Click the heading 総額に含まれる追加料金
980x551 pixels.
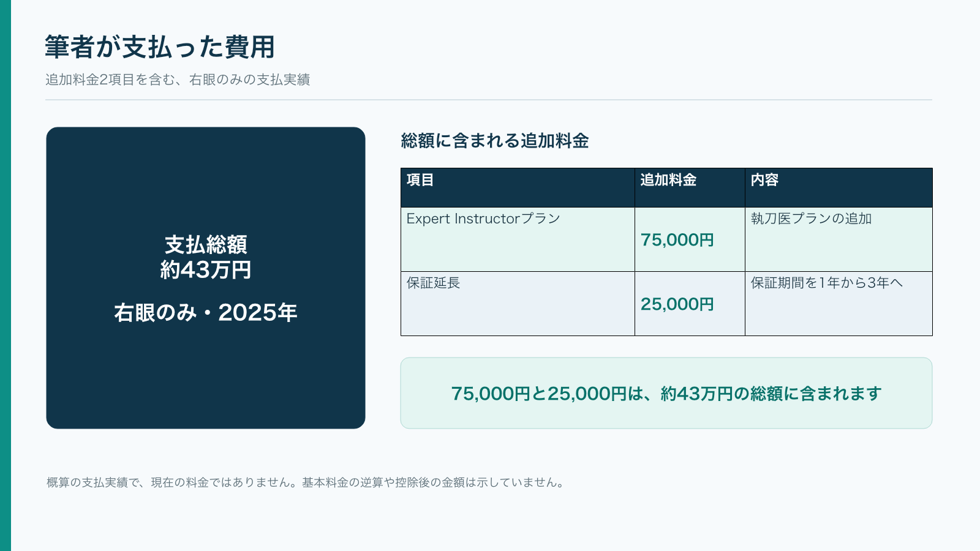[x=495, y=141]
